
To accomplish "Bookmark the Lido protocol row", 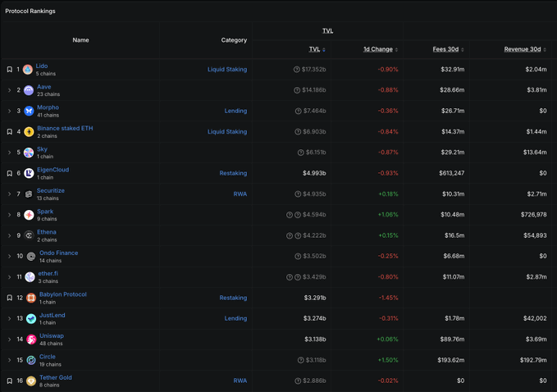I will pyautogui.click(x=10, y=69).
